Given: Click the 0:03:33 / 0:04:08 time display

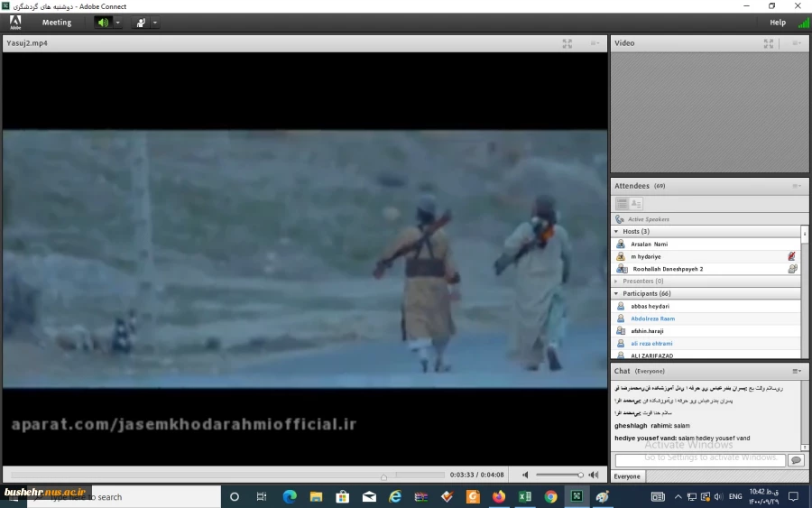Looking at the screenshot, I should (x=476, y=475).
